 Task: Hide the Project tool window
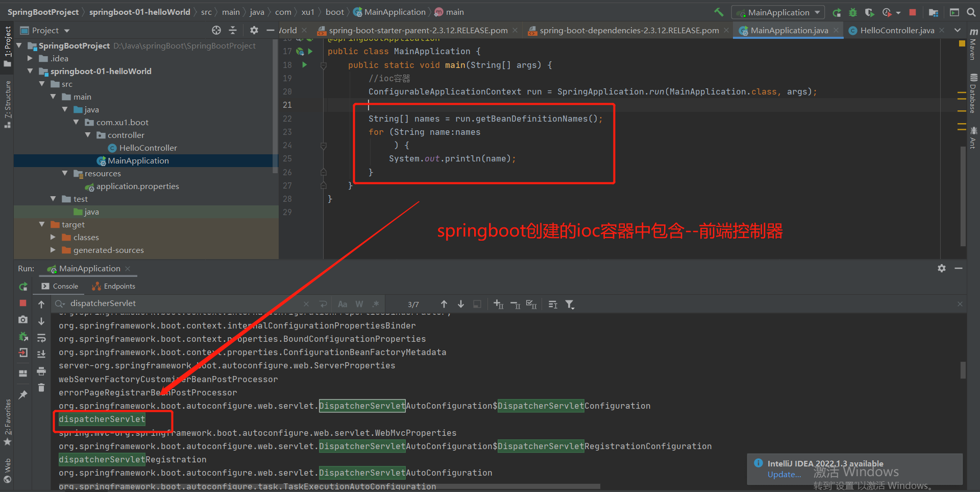tap(271, 31)
